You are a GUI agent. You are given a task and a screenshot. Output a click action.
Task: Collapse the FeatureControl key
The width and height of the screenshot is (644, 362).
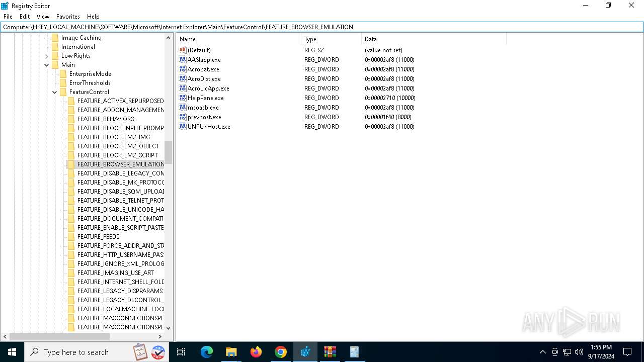click(x=55, y=92)
